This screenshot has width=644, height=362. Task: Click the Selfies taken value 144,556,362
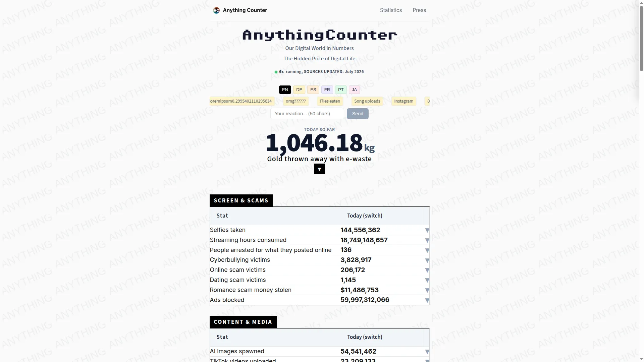[360, 230]
